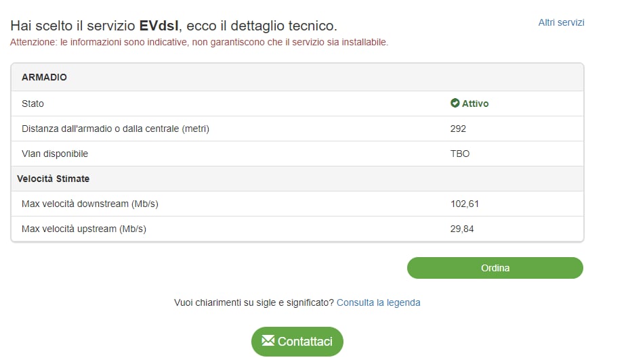Open the Consulta la legenda link
The image size is (628, 364).
pyautogui.click(x=378, y=302)
